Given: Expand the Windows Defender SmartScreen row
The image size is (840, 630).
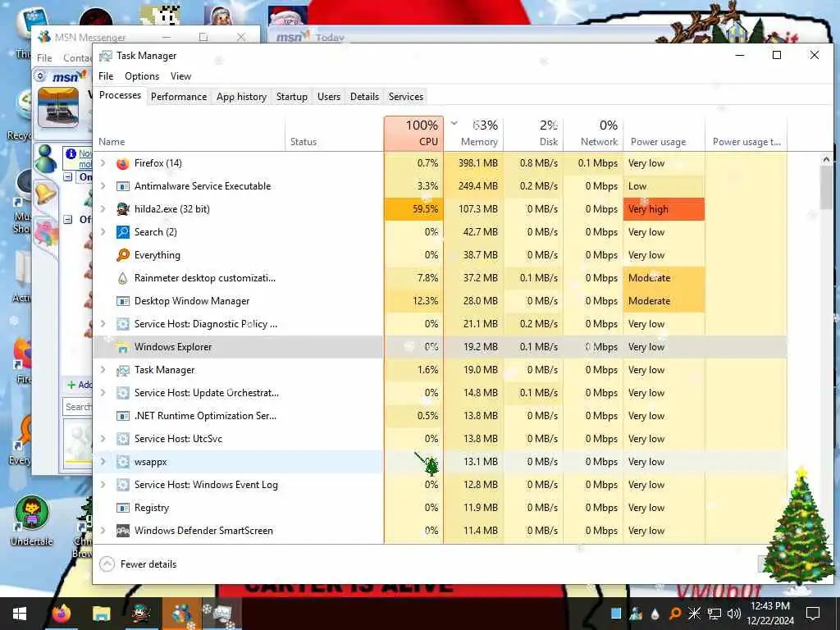Looking at the screenshot, I should click(103, 531).
